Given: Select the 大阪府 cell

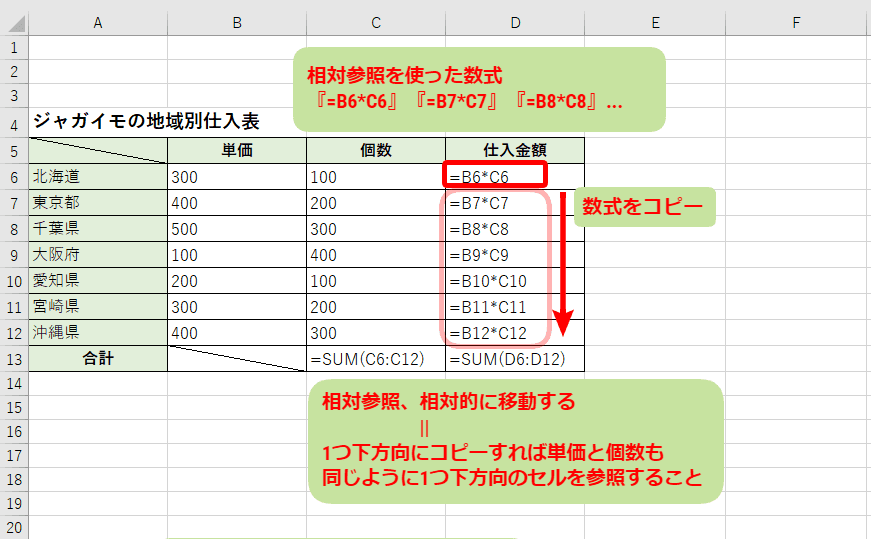Looking at the screenshot, I should point(98,254).
